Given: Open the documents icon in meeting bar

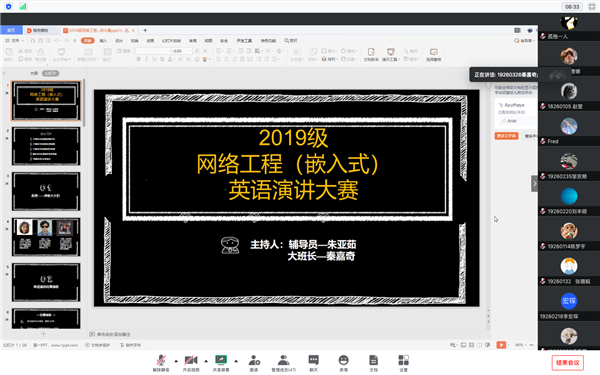Looking at the screenshot, I should pos(373,360).
